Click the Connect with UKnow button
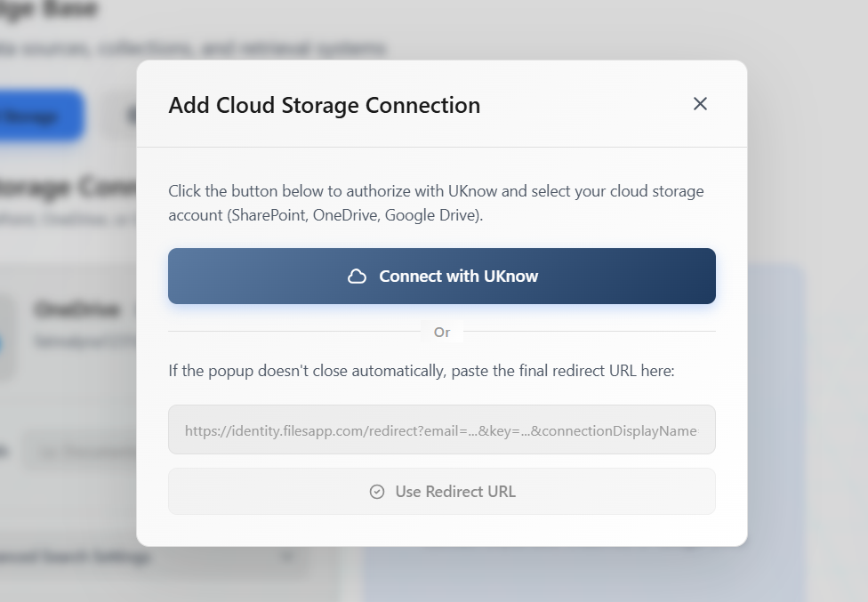Screen dimensions: 868x602 (x=442, y=276)
